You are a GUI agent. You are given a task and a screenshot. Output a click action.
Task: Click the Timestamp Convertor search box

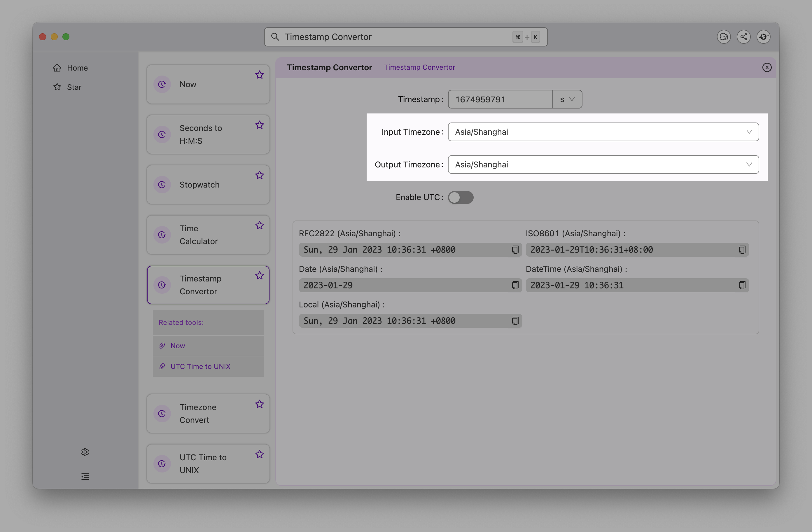(x=406, y=37)
